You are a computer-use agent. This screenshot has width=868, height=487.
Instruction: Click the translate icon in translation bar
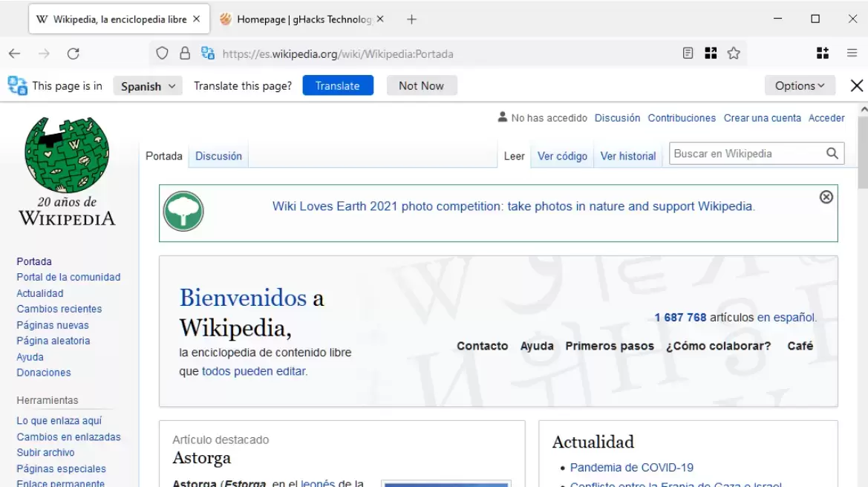click(17, 86)
